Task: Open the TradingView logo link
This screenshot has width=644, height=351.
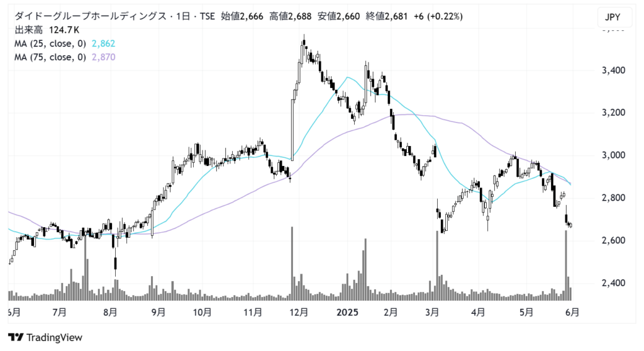Action: (45, 337)
